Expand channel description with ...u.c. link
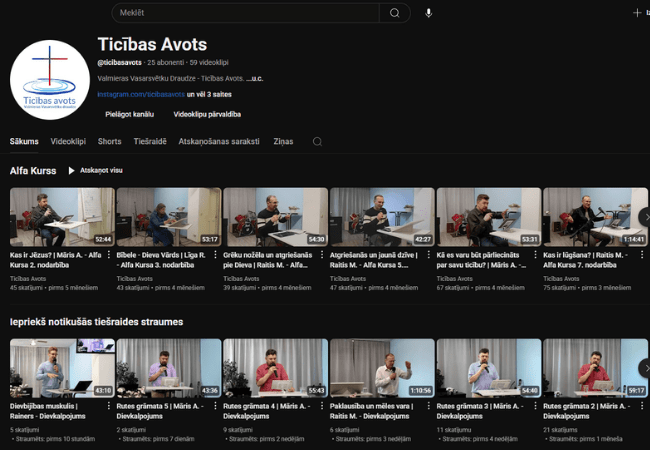Viewport: 650px width, 450px height. [256, 78]
